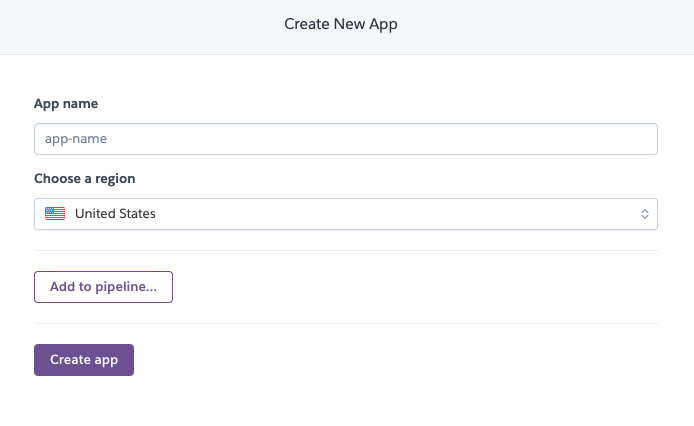The width and height of the screenshot is (694, 426).
Task: Click the up-down chevron arrows in region selector
Action: [644, 214]
